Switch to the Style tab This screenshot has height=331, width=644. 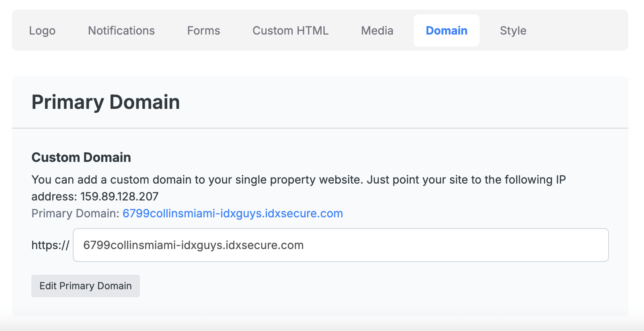click(513, 31)
